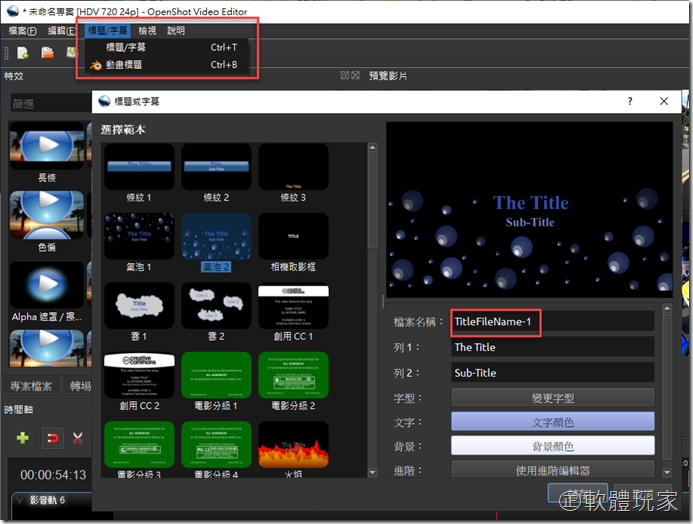This screenshot has width=693, height=524.
Task: Pick the 氣泡 1 bubble template
Action: click(140, 237)
